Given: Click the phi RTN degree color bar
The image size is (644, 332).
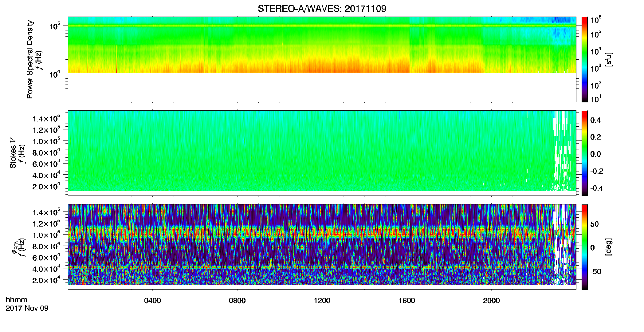Looking at the screenshot, I should (x=585, y=247).
